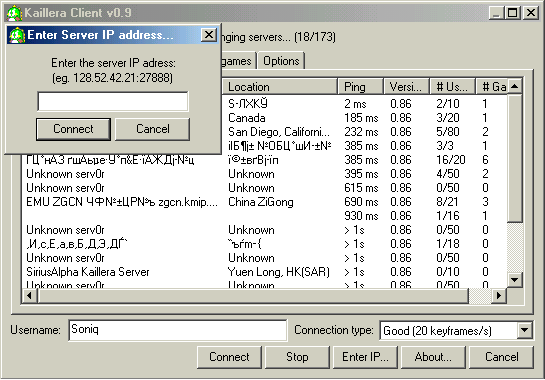This screenshot has height=380, width=545.
Task: Click the vertical scrollbar thumb
Action: point(514,158)
